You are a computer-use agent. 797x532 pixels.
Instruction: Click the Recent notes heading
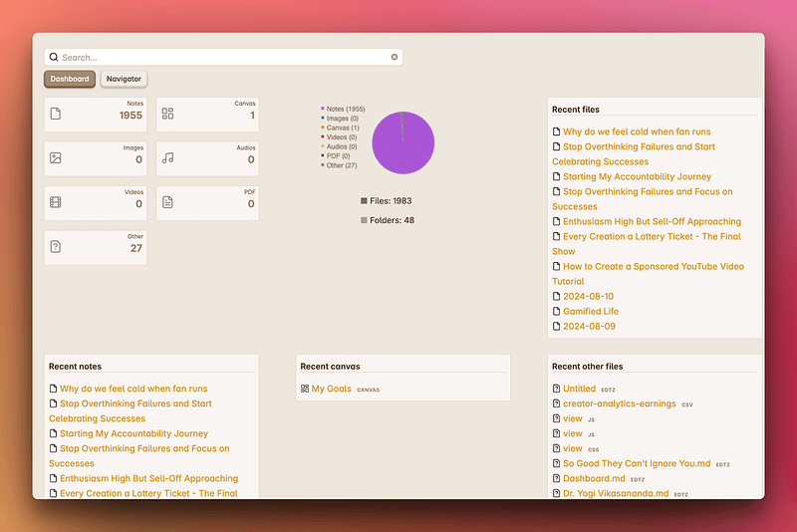coord(76,367)
